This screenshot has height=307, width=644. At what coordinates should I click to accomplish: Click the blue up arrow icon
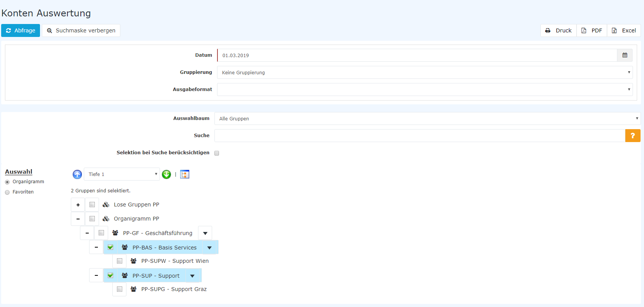(77, 174)
